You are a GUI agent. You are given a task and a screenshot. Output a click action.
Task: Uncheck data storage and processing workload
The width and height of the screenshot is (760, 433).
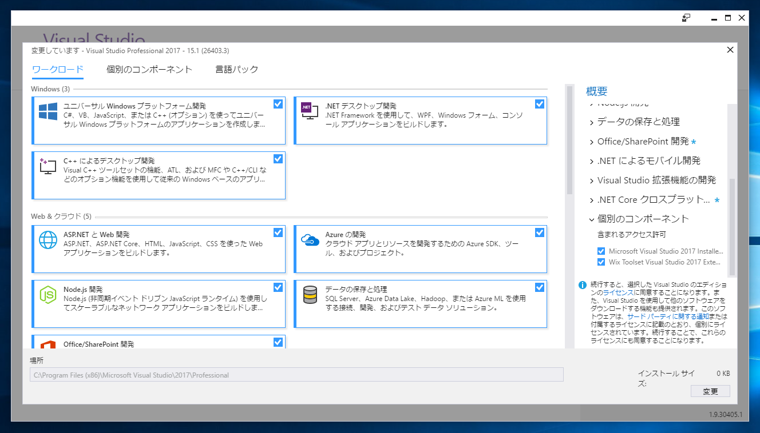click(x=539, y=288)
